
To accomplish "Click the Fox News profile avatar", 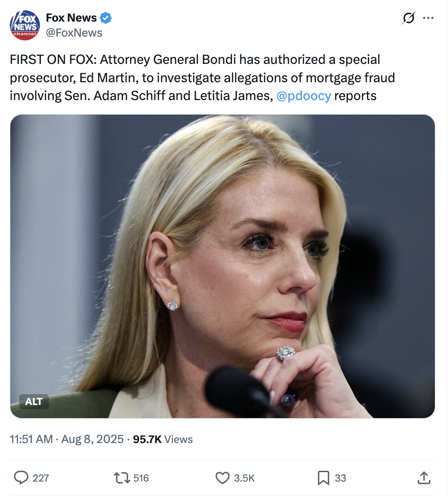I will pyautogui.click(x=25, y=25).
